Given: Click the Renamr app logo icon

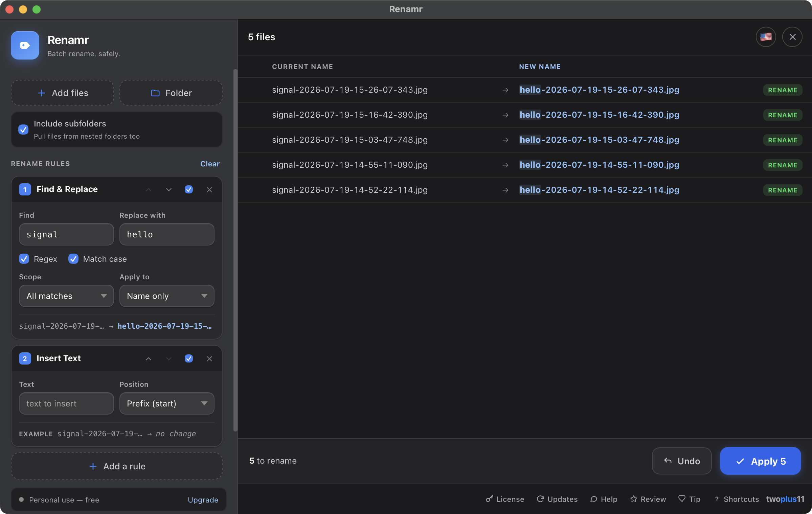Looking at the screenshot, I should pos(25,45).
